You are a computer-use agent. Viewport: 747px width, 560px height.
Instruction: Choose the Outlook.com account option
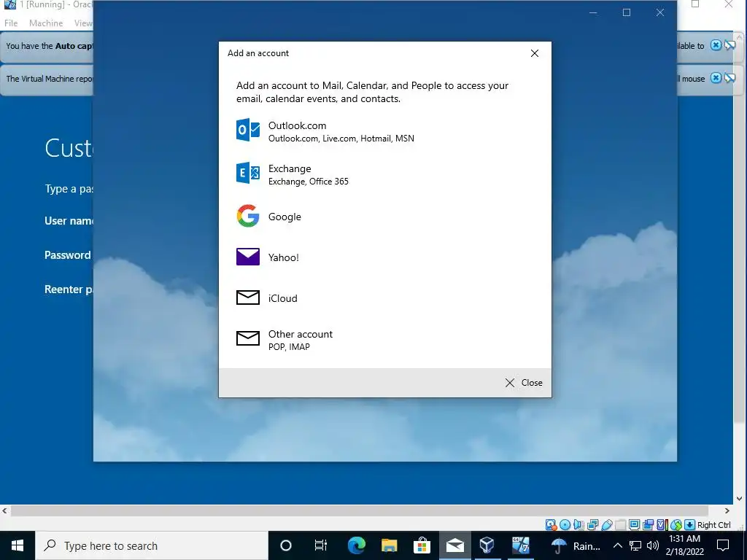click(x=384, y=131)
